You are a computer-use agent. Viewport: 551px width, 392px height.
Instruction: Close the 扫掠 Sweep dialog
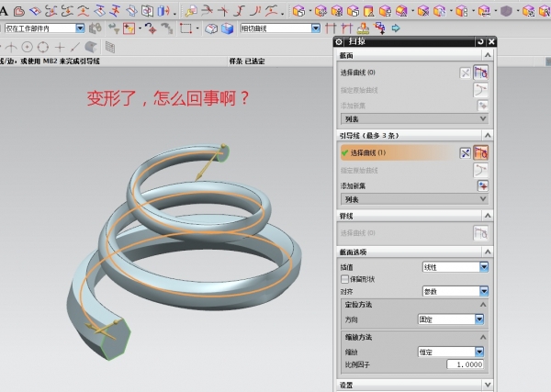tap(490, 42)
